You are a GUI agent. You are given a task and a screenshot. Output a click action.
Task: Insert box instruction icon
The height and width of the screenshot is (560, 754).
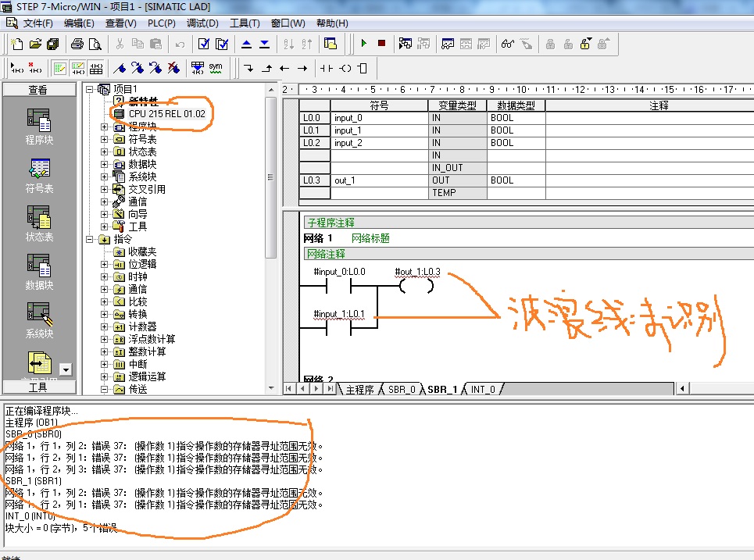pos(363,68)
